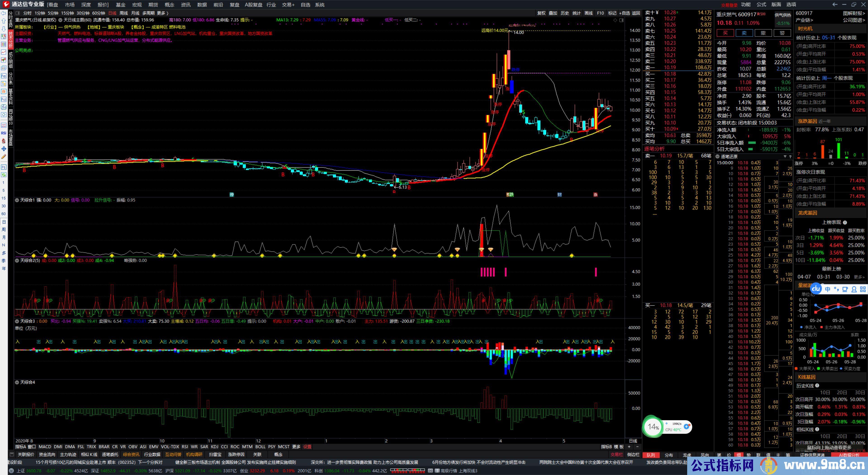Click the help question mark in 逐笔还原 header
The image size is (868, 475).
pyautogui.click(x=790, y=157)
